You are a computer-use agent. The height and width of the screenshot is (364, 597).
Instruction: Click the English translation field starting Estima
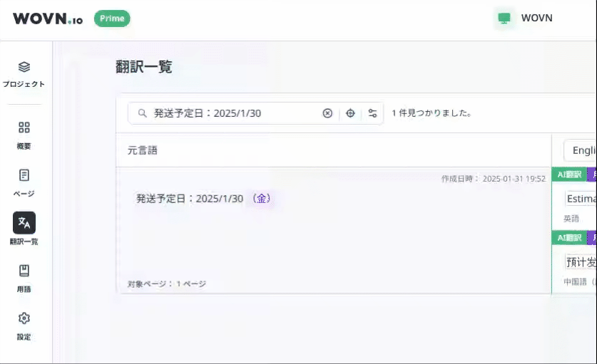[x=581, y=199]
